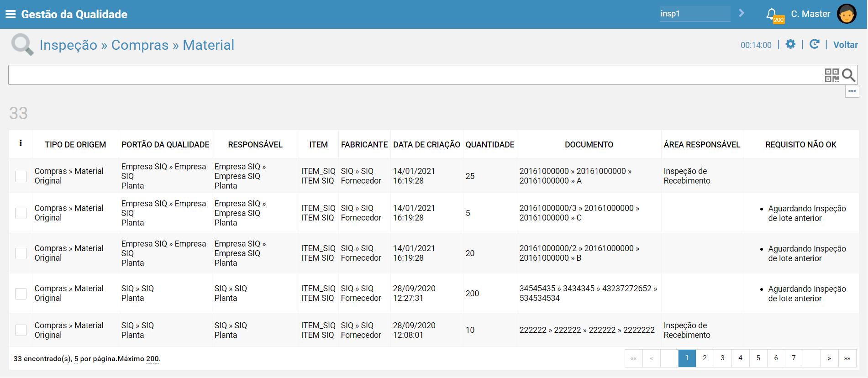Screen dimensions: 868x378
Task: Go to page 2
Action: (705, 358)
